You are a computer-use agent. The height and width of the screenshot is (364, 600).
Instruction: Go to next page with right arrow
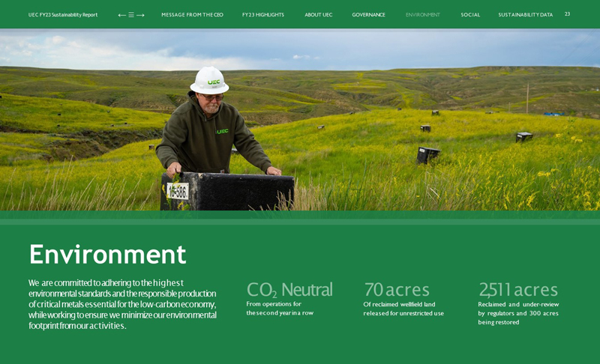(140, 15)
